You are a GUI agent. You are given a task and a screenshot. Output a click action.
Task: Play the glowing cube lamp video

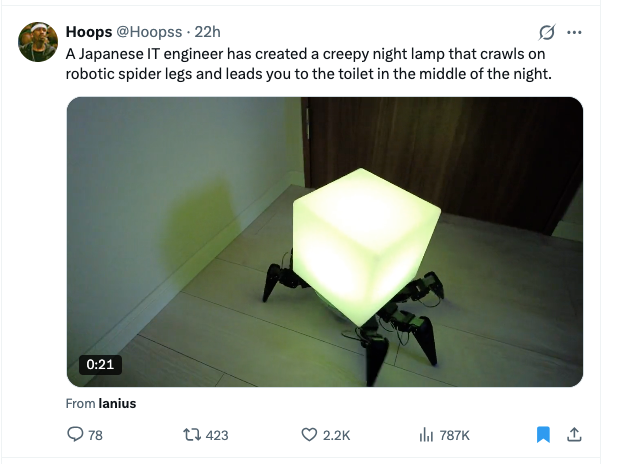pyautogui.click(x=325, y=242)
